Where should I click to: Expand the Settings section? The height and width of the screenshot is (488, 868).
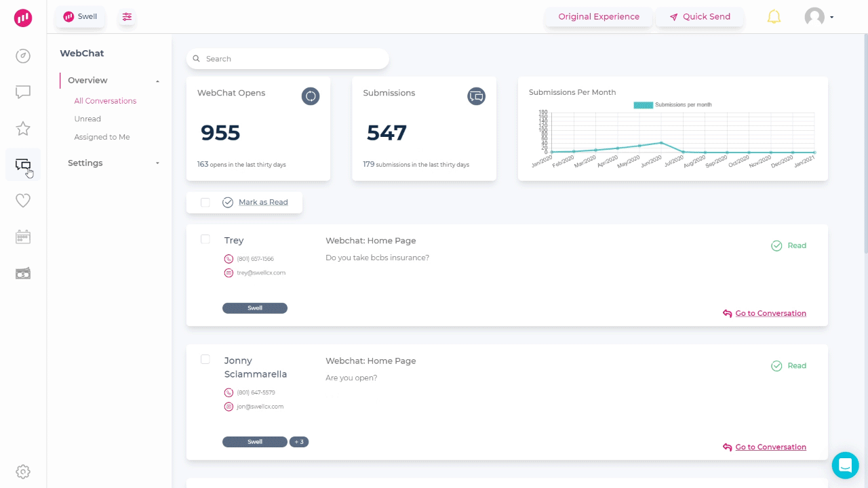(x=157, y=163)
